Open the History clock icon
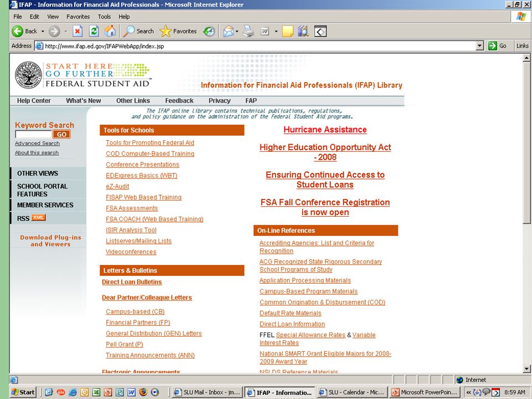The image size is (532, 399). click(x=209, y=31)
